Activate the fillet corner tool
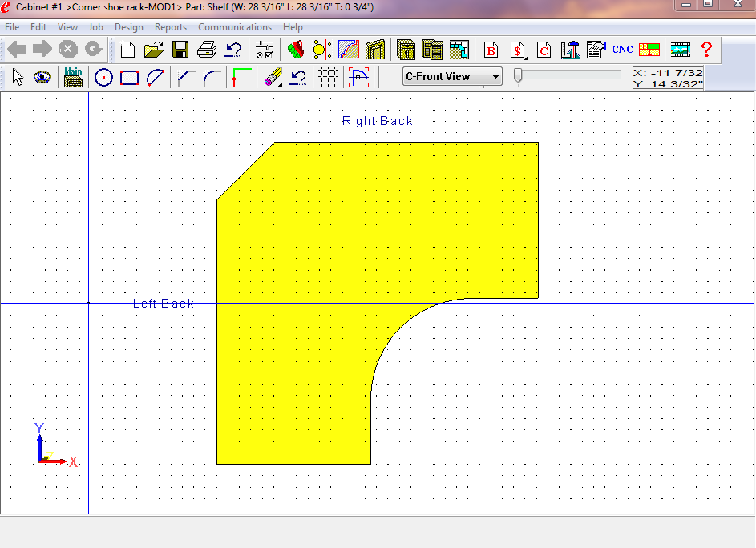The image size is (756, 548). point(212,78)
